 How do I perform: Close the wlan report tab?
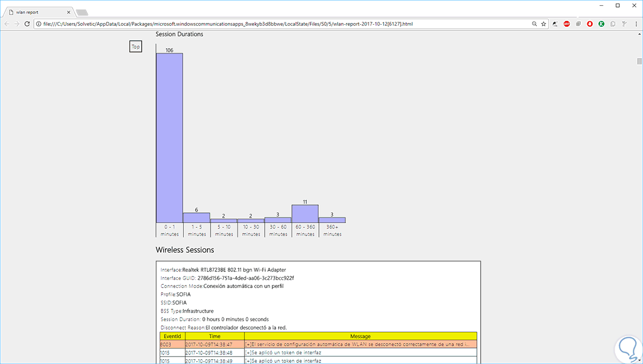(x=70, y=12)
